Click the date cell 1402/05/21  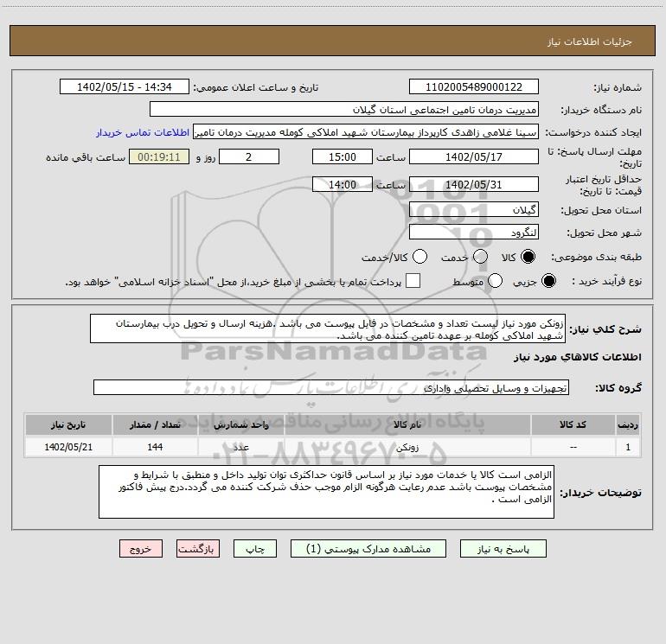[68, 447]
